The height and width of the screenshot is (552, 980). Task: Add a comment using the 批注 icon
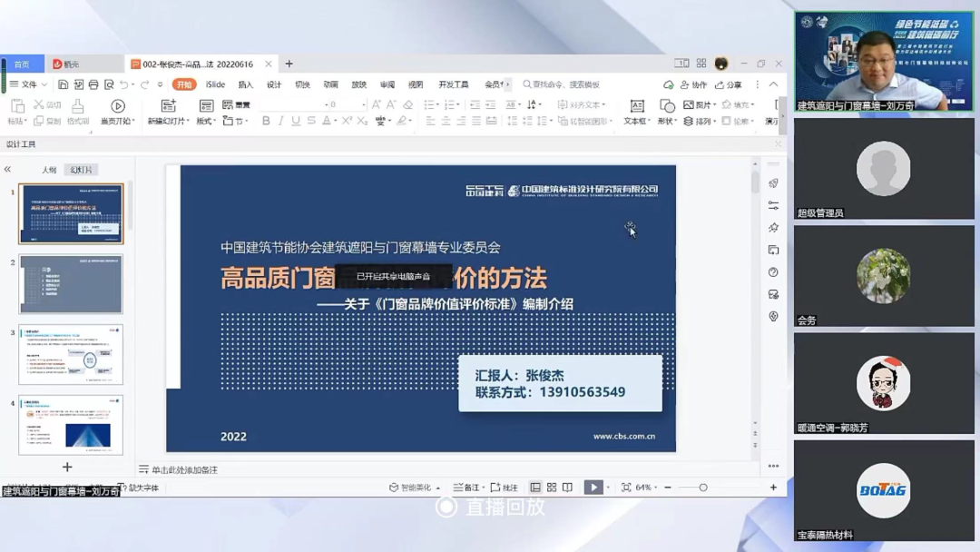pyautogui.click(x=505, y=487)
